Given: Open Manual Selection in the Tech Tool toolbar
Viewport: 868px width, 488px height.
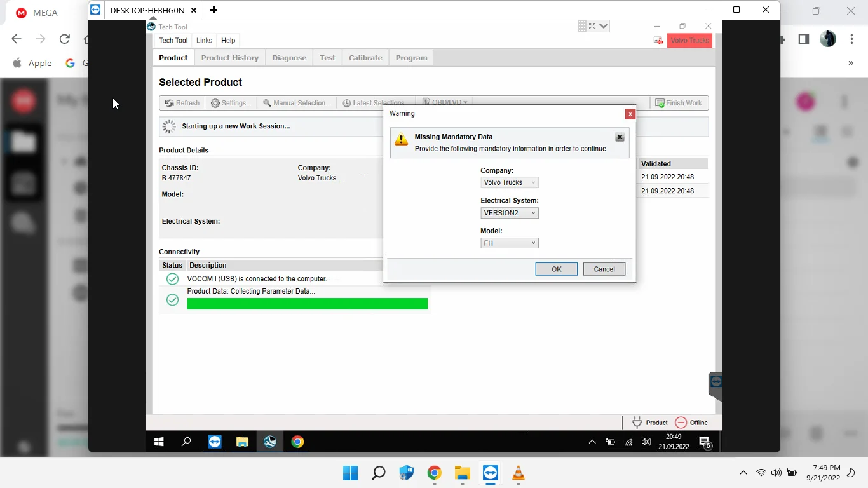Looking at the screenshot, I should pyautogui.click(x=297, y=103).
